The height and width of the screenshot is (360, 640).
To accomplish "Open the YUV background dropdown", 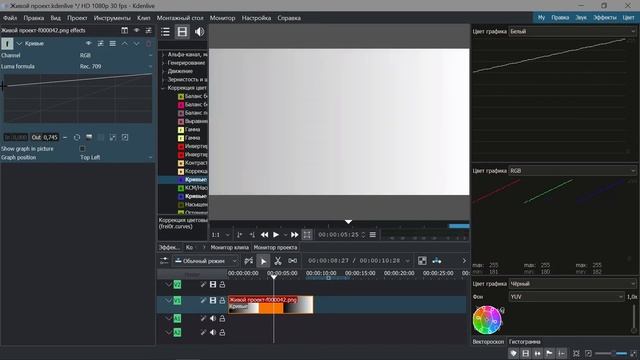I will pyautogui.click(x=567, y=297).
